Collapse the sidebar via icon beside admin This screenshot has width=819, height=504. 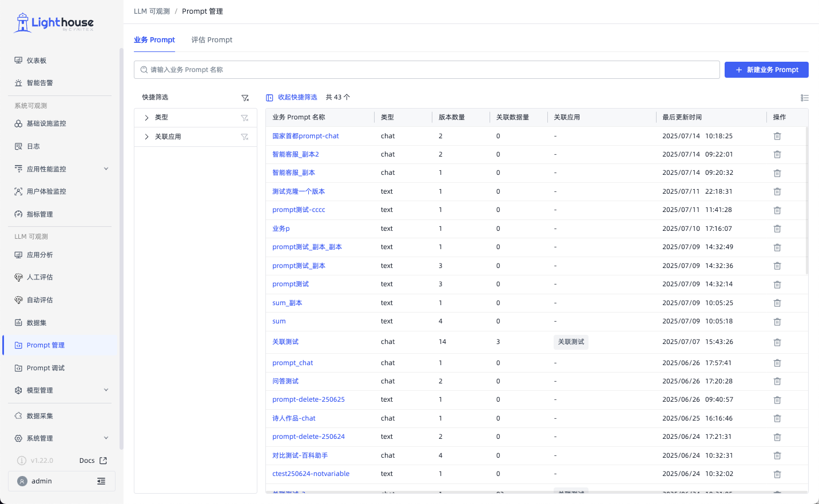pyautogui.click(x=101, y=481)
